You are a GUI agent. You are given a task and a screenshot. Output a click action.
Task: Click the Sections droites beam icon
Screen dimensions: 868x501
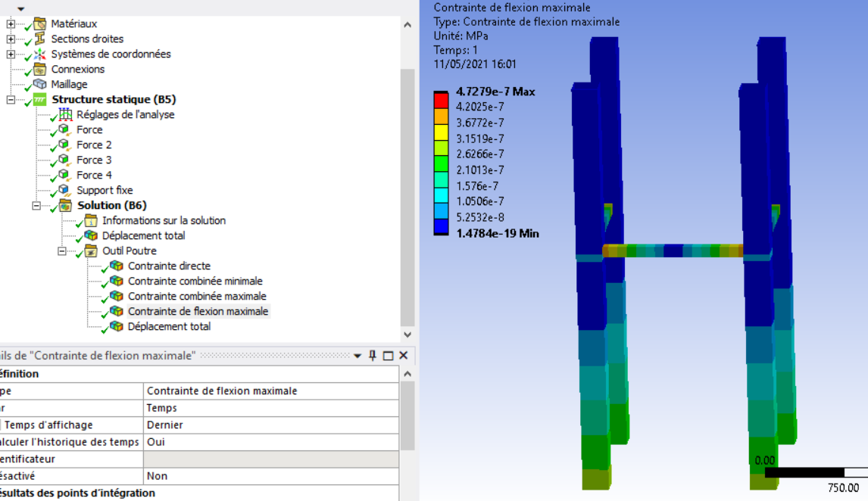click(x=39, y=39)
